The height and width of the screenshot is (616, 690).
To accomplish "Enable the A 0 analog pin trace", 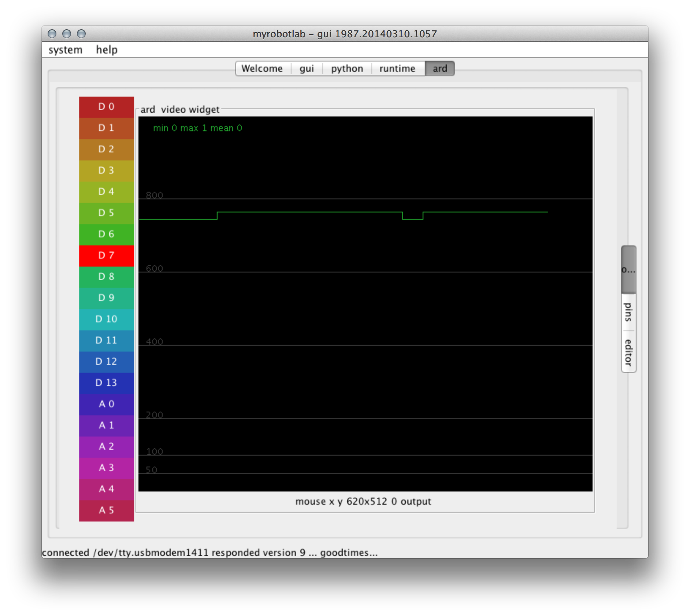I will coord(106,404).
